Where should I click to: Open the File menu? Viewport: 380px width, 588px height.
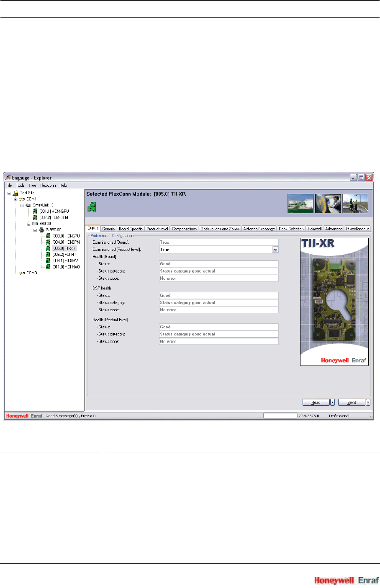click(9, 185)
